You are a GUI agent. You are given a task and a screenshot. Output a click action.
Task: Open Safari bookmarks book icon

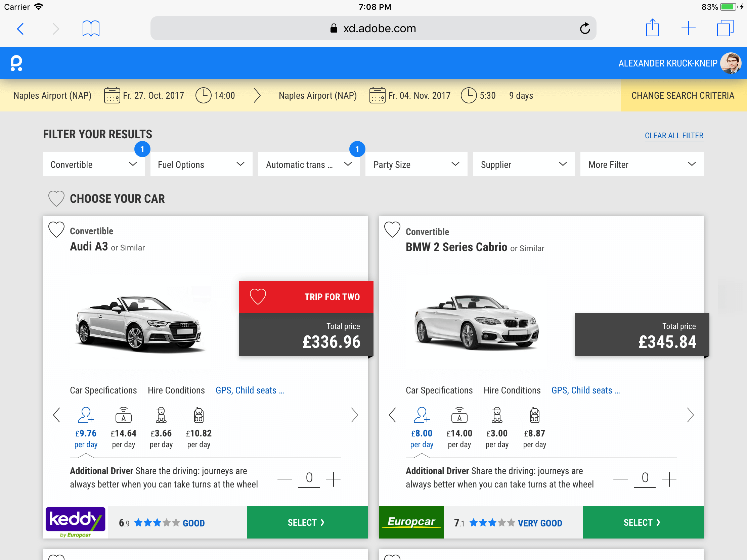tap(91, 28)
